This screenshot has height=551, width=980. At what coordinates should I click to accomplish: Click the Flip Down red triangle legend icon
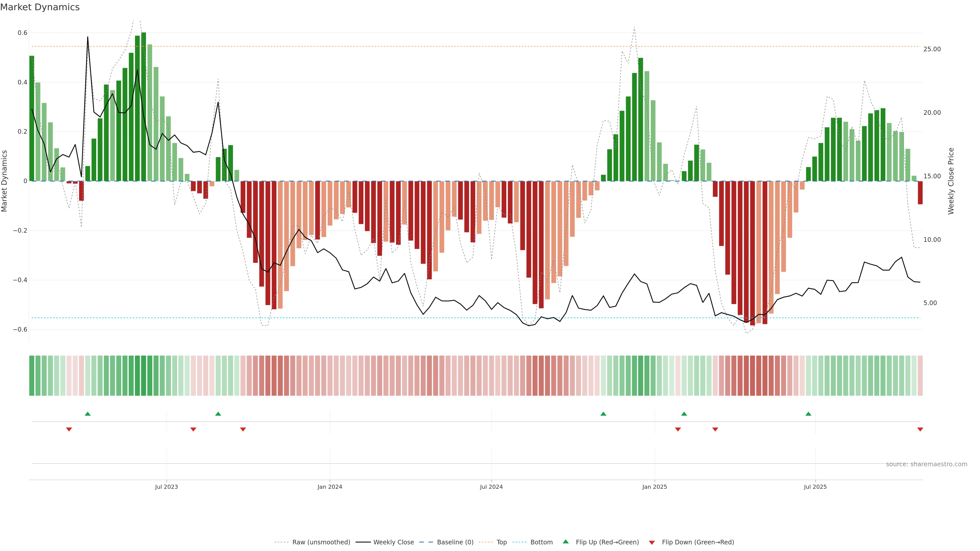(x=652, y=543)
